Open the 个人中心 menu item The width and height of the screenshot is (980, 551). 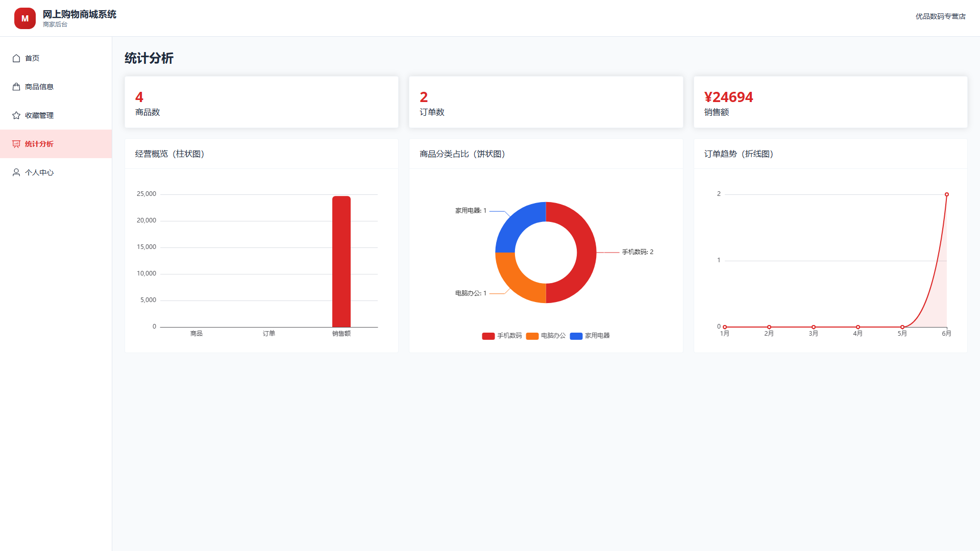click(56, 172)
